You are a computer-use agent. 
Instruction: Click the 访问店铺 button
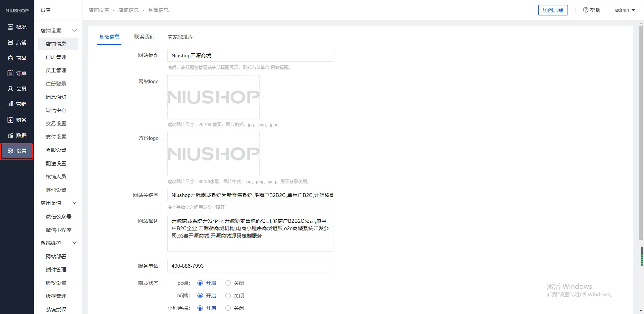pos(553,10)
